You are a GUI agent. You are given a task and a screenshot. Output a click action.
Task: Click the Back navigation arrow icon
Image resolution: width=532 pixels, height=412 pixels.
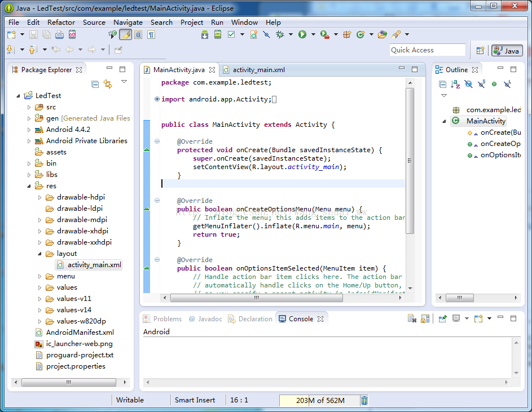point(69,50)
